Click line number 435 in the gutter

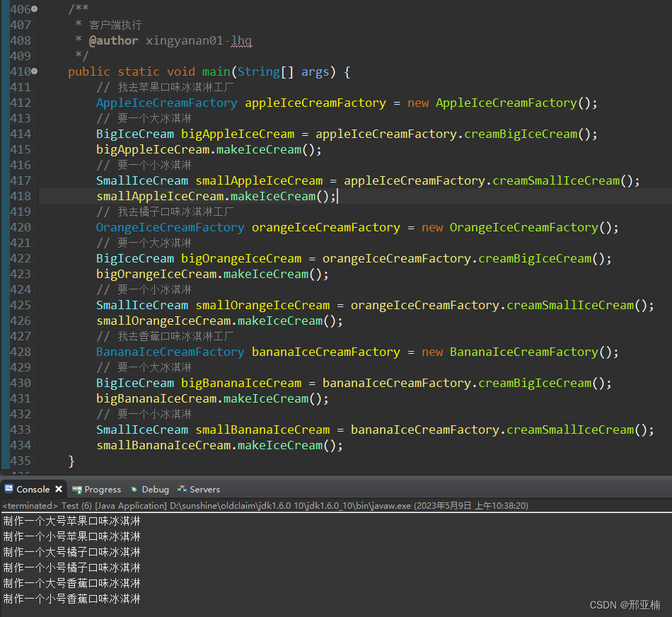pos(21,461)
